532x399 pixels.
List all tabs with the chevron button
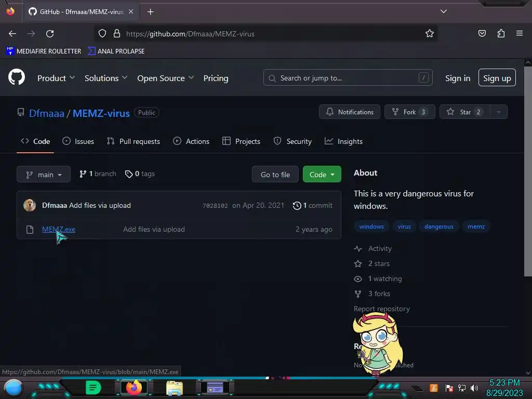444,11
